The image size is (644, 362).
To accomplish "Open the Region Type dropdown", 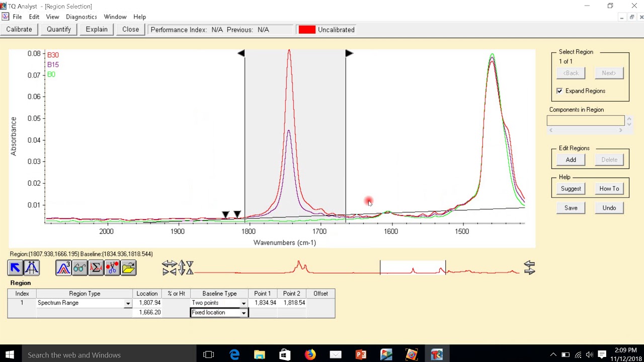I will 128,303.
